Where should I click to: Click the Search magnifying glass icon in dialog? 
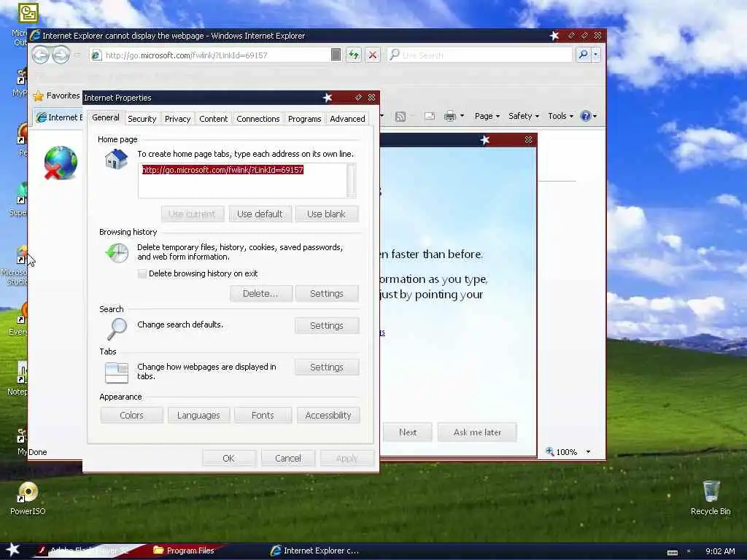click(x=117, y=329)
